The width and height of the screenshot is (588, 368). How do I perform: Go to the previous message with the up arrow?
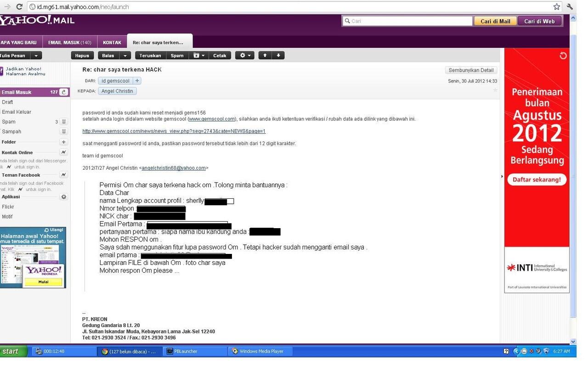point(265,56)
